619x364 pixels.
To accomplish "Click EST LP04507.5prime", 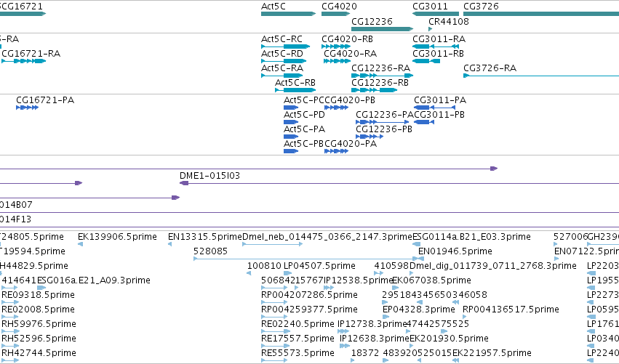I will click(319, 266).
